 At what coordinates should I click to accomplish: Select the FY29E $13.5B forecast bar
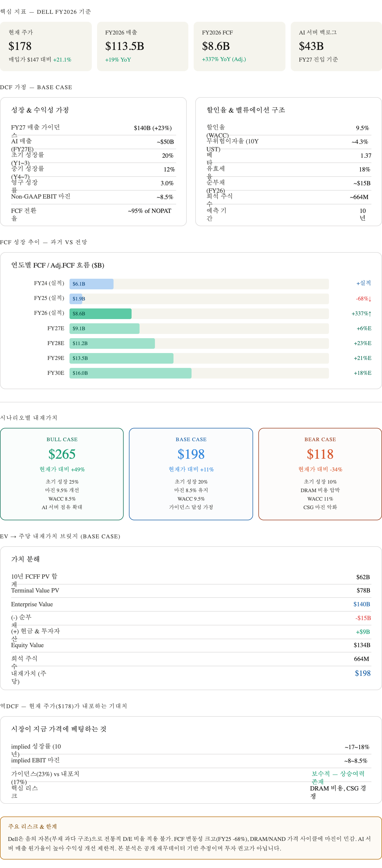coord(121,358)
